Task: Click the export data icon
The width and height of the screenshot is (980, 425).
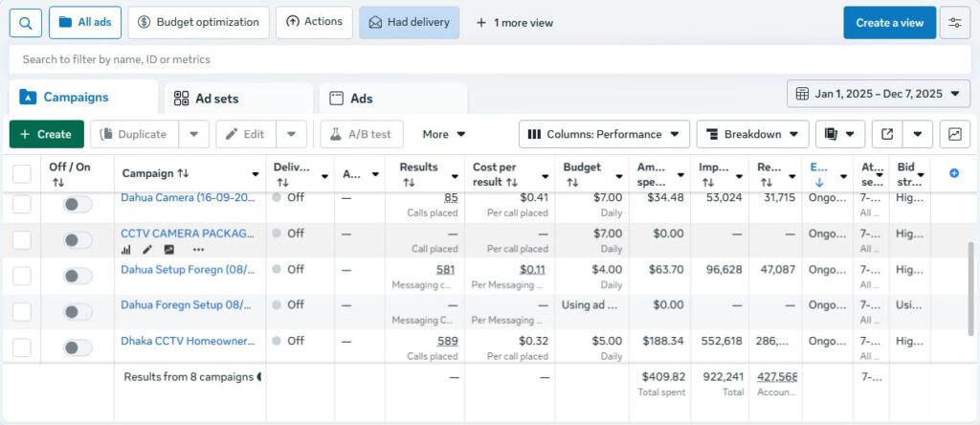Action: (x=888, y=135)
